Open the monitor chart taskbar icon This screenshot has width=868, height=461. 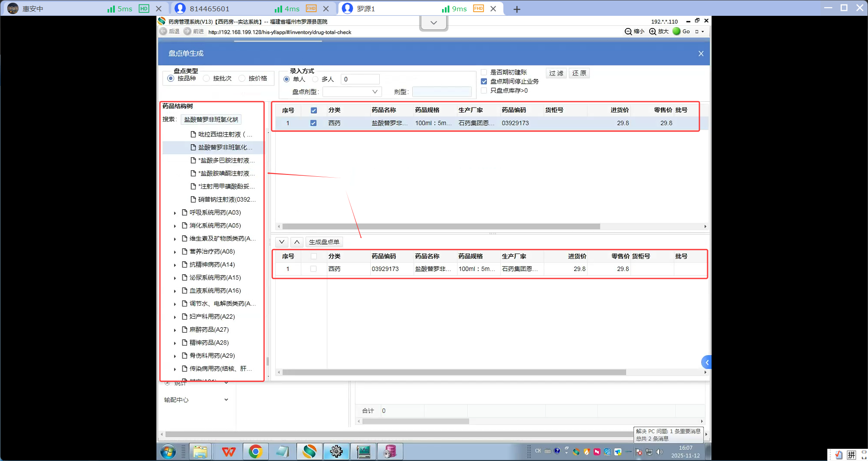363,452
